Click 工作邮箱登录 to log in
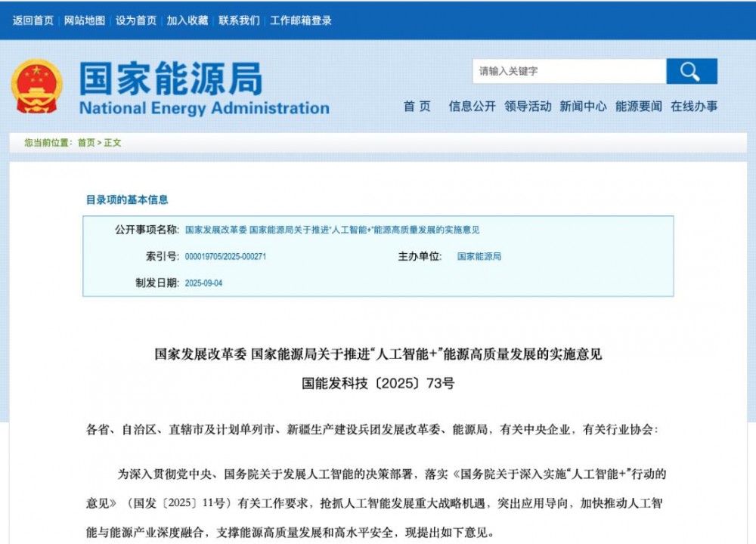 point(301,20)
